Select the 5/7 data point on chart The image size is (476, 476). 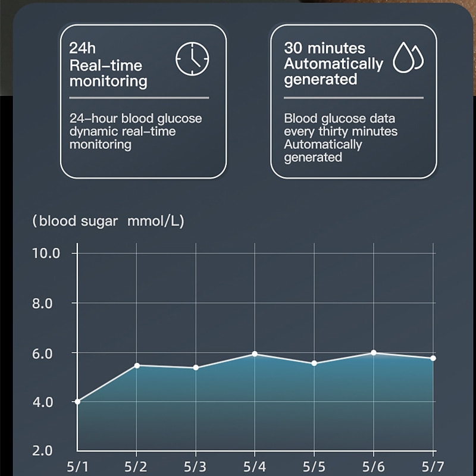[x=433, y=358]
